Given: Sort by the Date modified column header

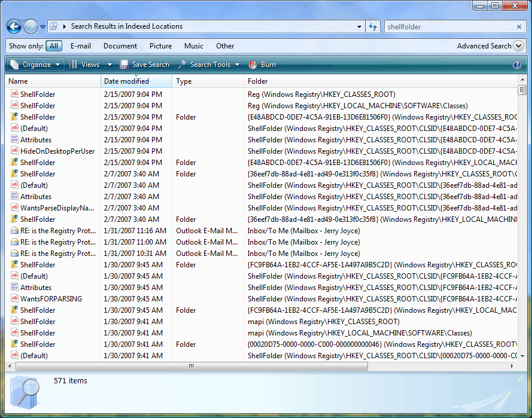Looking at the screenshot, I should click(136, 81).
